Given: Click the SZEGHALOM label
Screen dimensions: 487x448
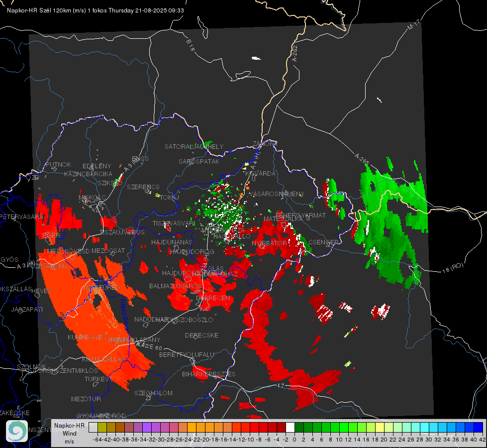Looking at the screenshot, I should tap(153, 393).
